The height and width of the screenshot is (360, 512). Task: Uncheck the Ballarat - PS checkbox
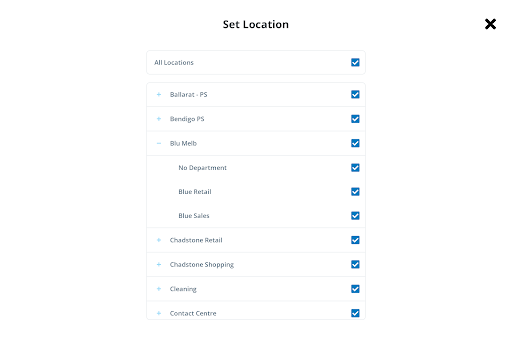355,94
